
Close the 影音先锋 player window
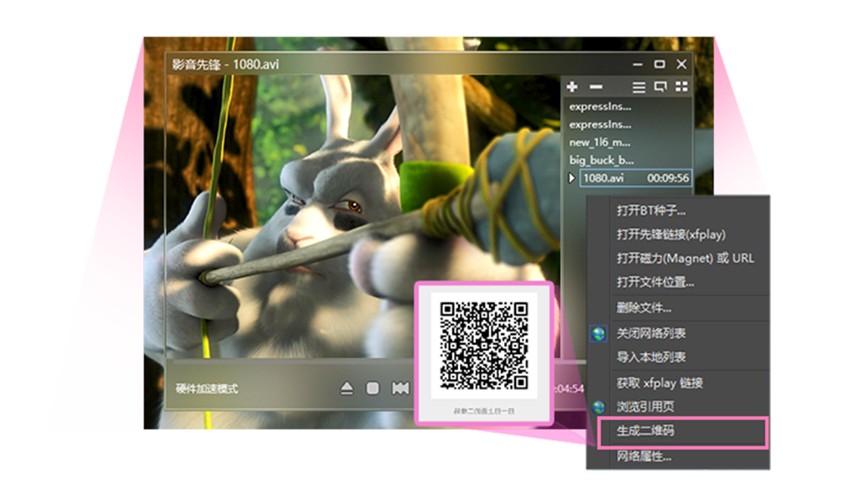tap(682, 64)
